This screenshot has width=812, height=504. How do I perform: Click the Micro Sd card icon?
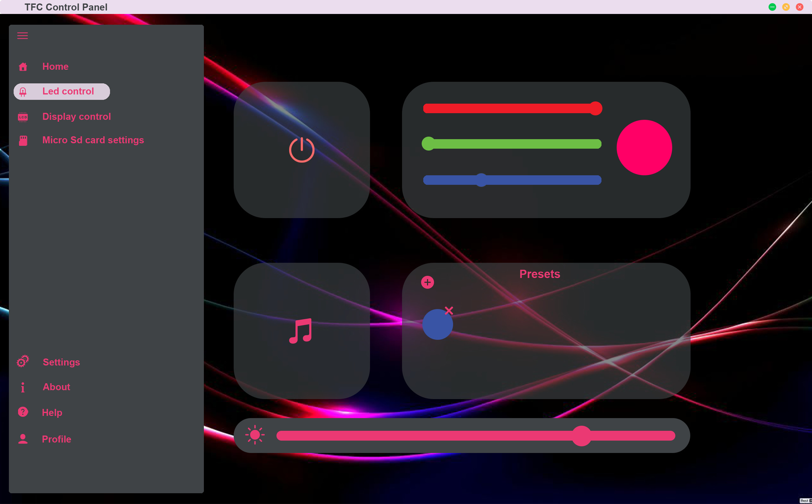(x=23, y=141)
